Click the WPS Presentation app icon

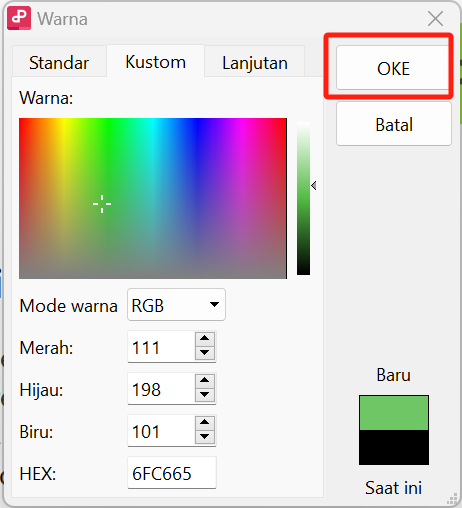(19, 18)
